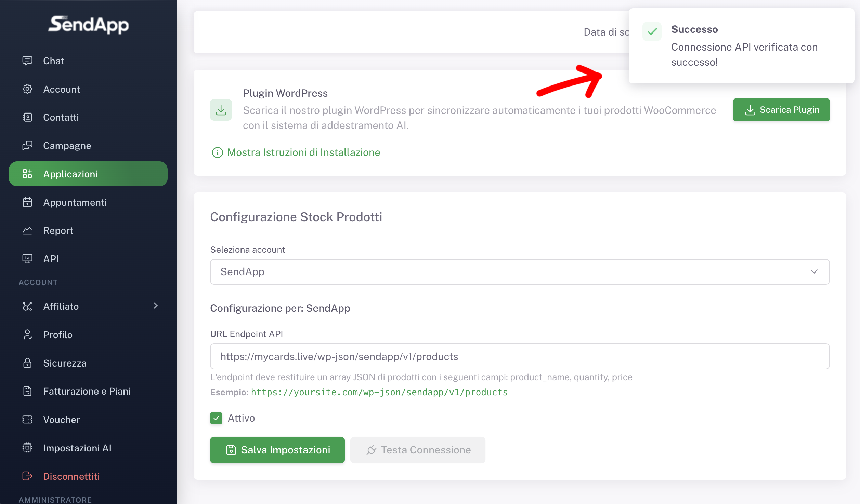Viewport: 860px width, 504px height.
Task: Open the Profilo menu entry
Action: pos(58,334)
